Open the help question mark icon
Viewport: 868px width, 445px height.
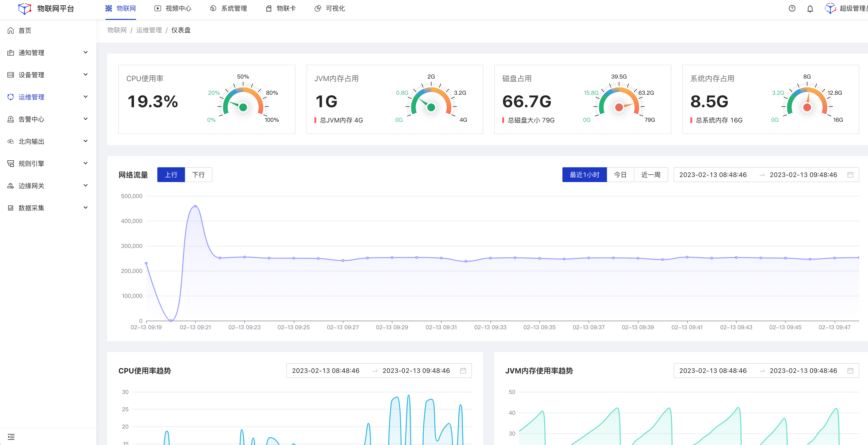(x=792, y=9)
